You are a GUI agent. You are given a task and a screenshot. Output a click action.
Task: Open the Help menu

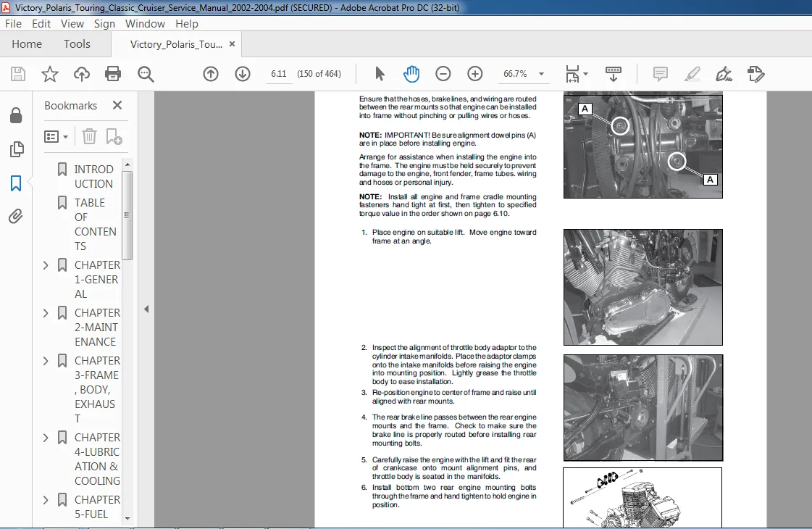pos(186,24)
